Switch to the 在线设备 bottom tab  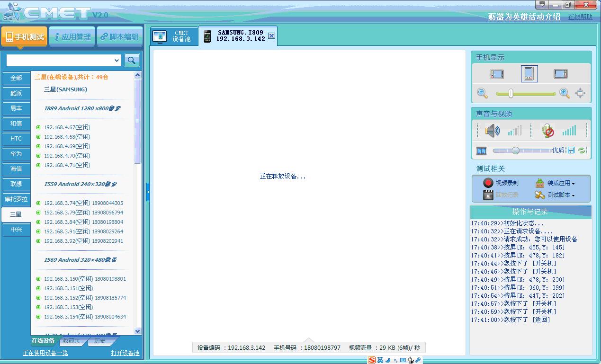coord(43,341)
